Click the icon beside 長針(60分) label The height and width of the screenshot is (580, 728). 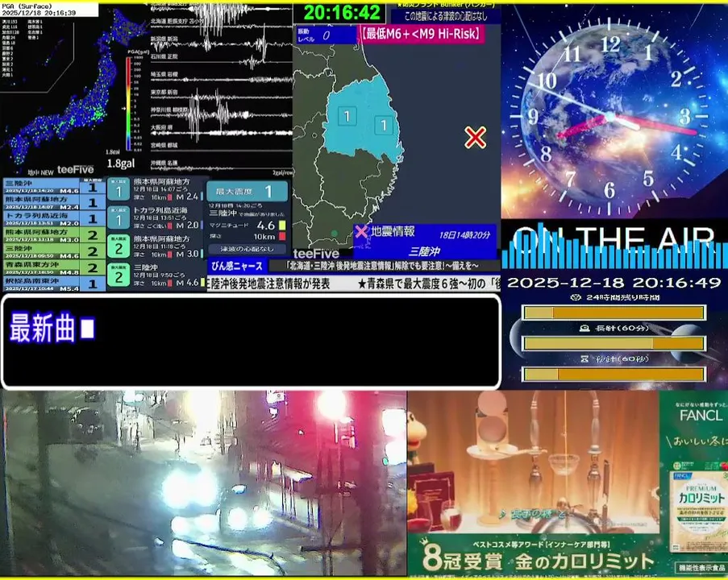(584, 328)
